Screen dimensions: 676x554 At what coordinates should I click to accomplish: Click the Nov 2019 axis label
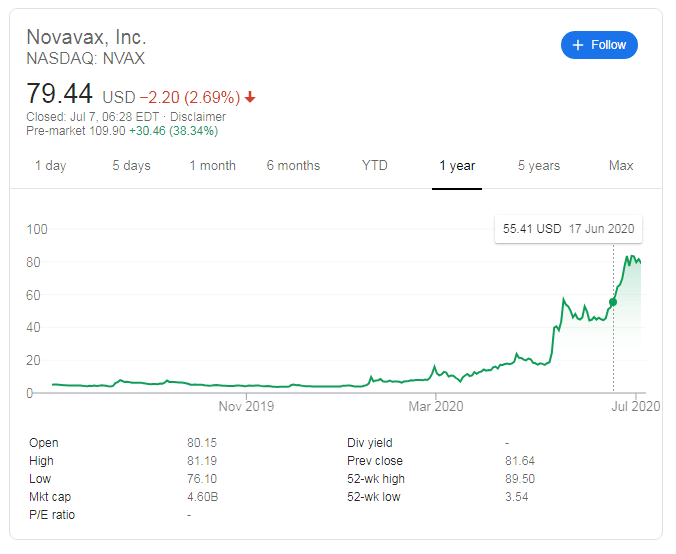[x=246, y=406]
